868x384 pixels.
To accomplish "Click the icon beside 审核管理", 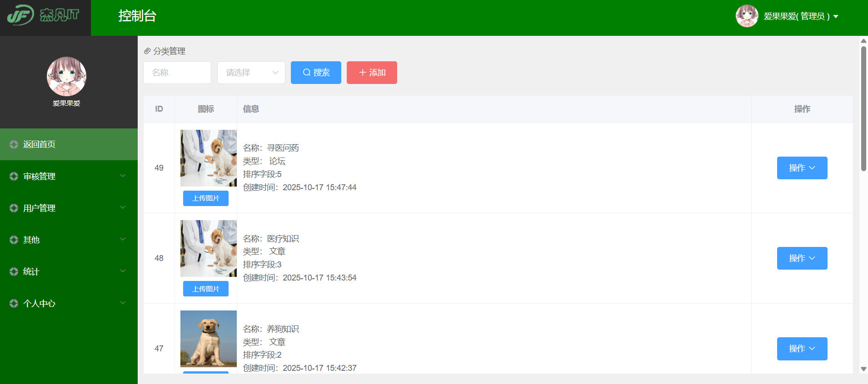I will (x=14, y=176).
